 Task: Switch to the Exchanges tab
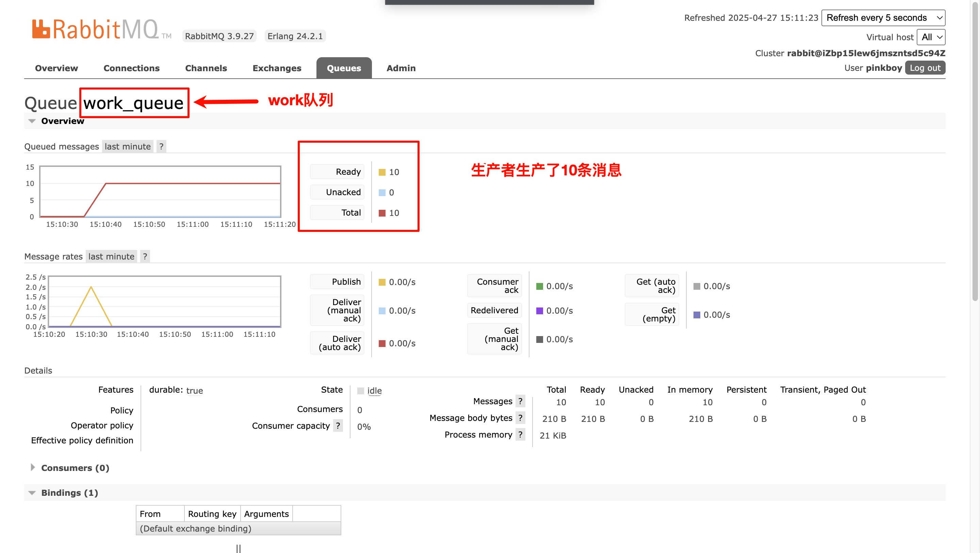click(x=277, y=68)
